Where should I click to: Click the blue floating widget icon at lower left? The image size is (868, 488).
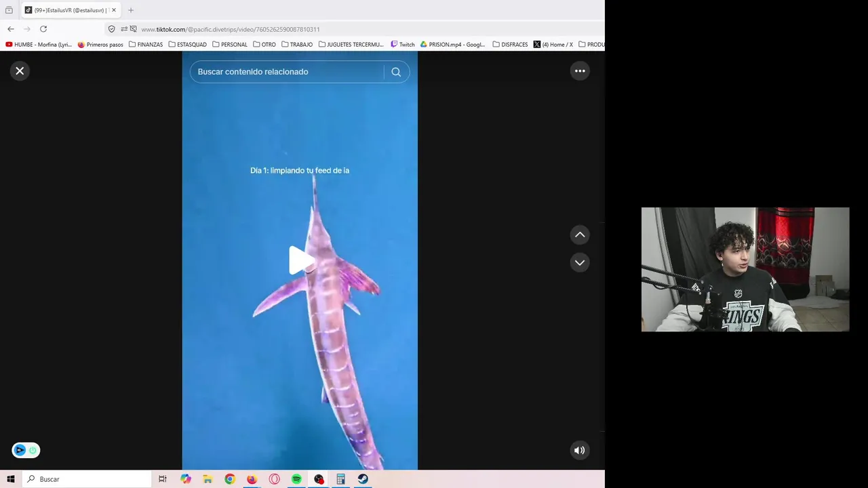(x=20, y=450)
